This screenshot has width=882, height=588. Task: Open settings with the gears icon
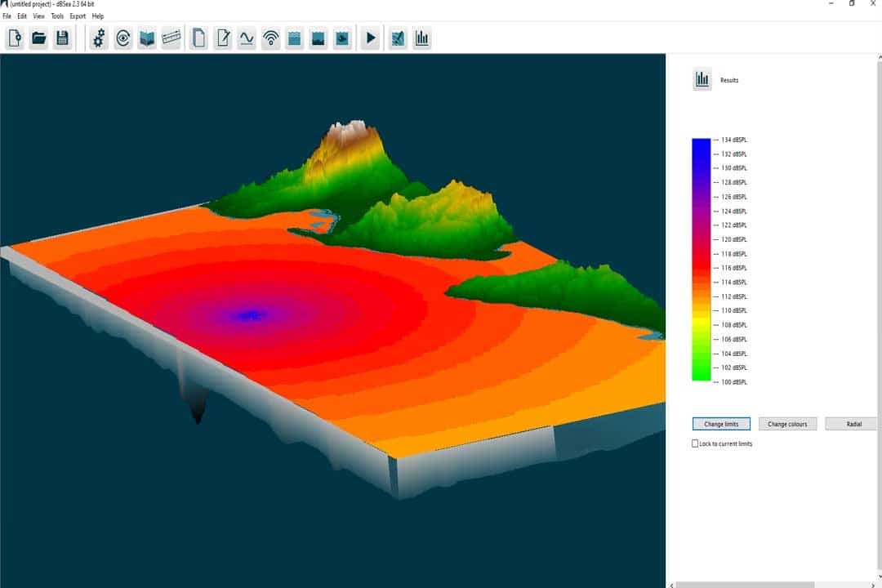(x=100, y=38)
